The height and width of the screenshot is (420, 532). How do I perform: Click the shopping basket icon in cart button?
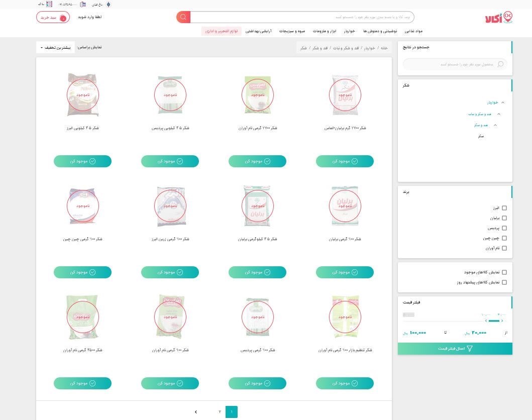tap(63, 18)
